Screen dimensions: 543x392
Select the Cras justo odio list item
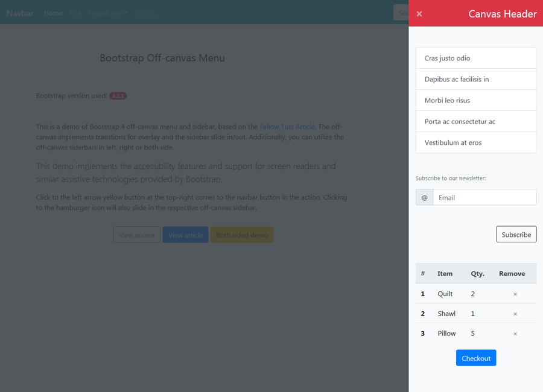(x=475, y=58)
